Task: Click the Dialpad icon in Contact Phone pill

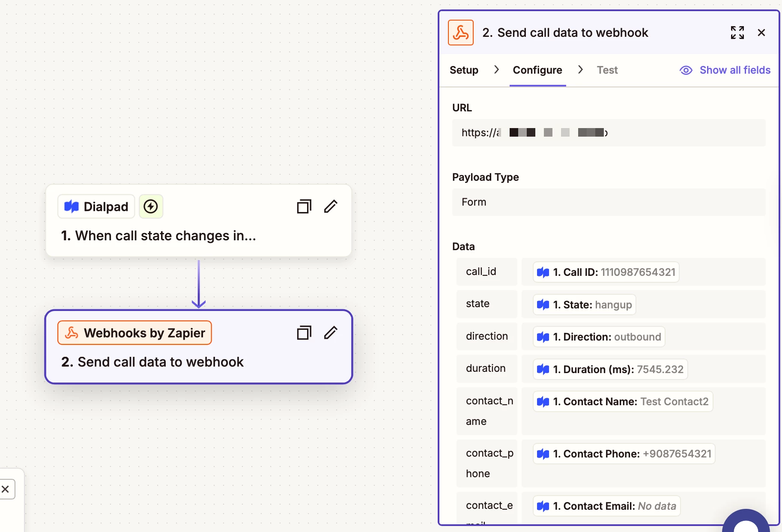Action: [x=543, y=454]
